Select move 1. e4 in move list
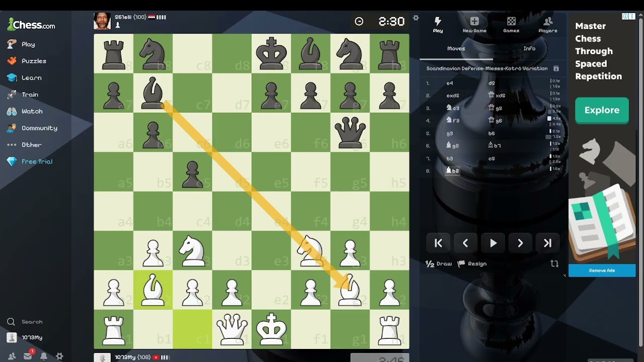This screenshot has width=644, height=362. (450, 83)
